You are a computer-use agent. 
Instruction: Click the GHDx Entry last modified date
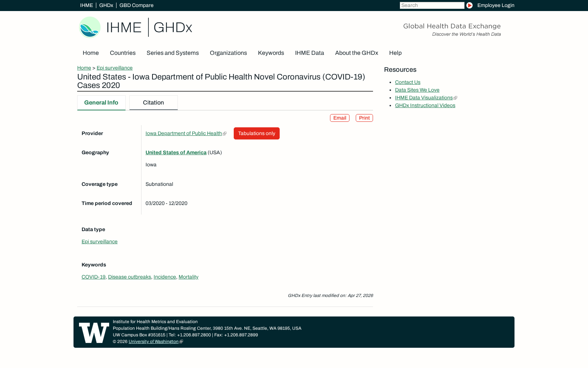tap(330, 296)
